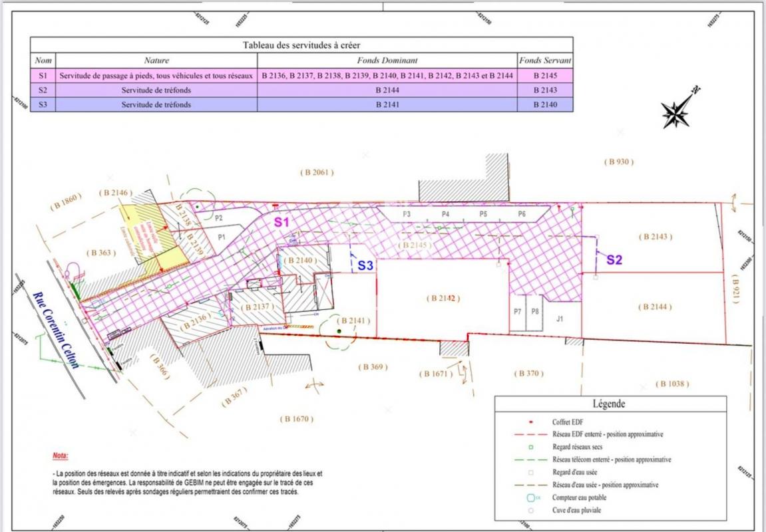Click the Légende title box
Image resolution: width=766 pixels, height=532 pixels.
coord(610,404)
